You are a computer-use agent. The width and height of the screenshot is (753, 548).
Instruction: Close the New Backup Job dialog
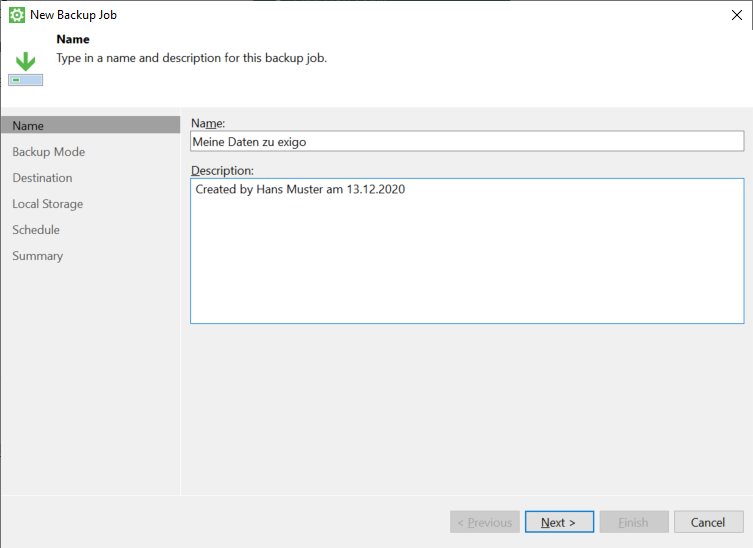pos(737,15)
